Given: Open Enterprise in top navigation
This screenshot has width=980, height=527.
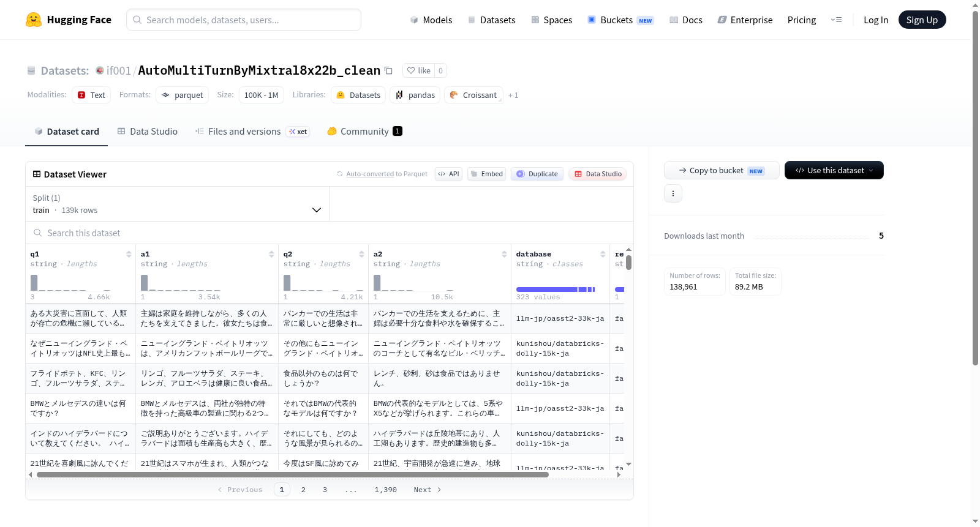Looking at the screenshot, I should coord(745,20).
